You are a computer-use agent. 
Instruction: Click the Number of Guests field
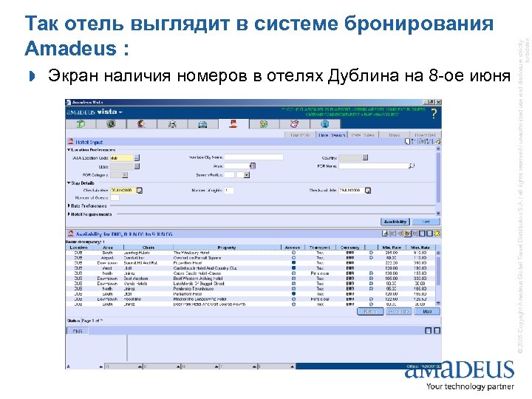pos(115,198)
